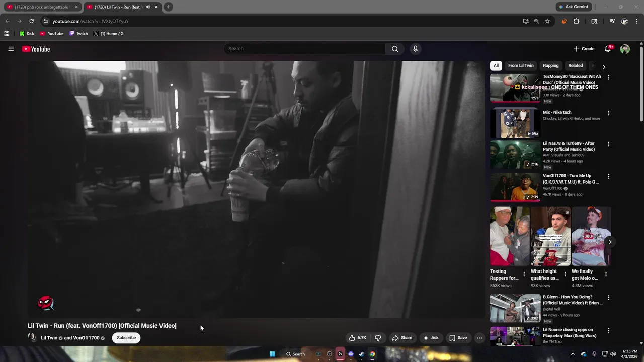Select the From Lil Twin chip

point(521,66)
